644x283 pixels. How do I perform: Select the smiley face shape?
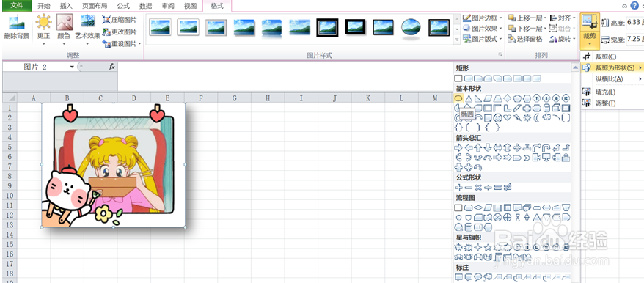(498, 117)
